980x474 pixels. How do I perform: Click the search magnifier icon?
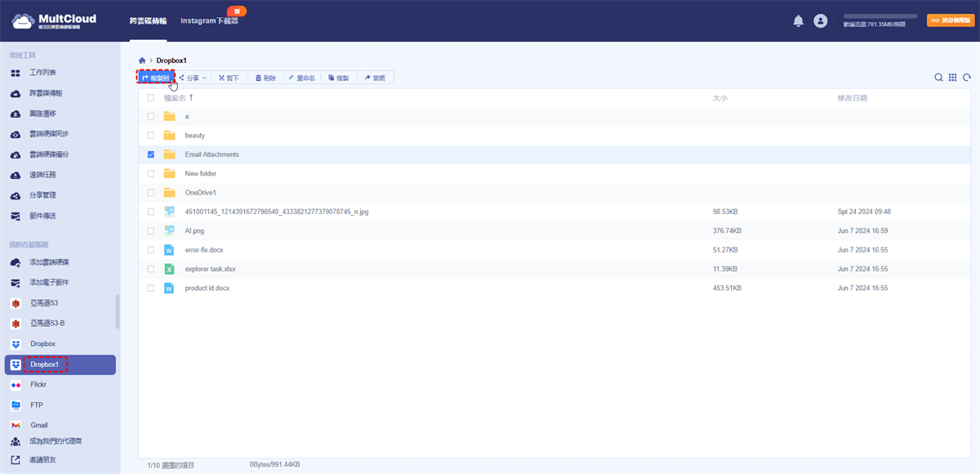pyautogui.click(x=939, y=78)
